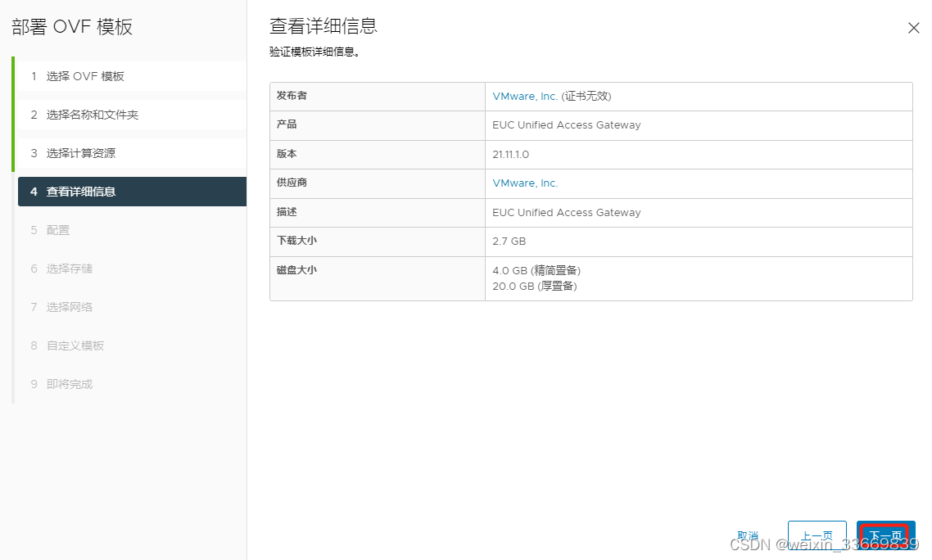Click the description value EUC Unified Access Gateway
This screenshot has height=560, width=932.
pyautogui.click(x=567, y=213)
